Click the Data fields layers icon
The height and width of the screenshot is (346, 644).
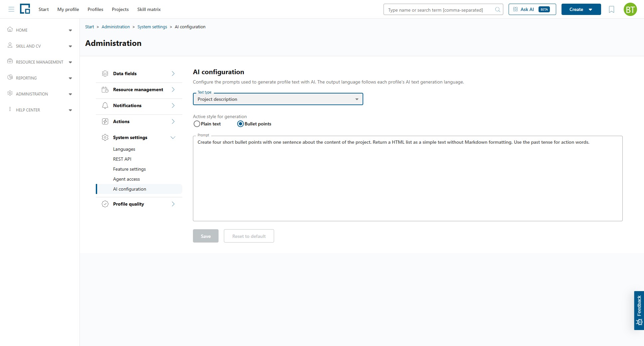(105, 74)
